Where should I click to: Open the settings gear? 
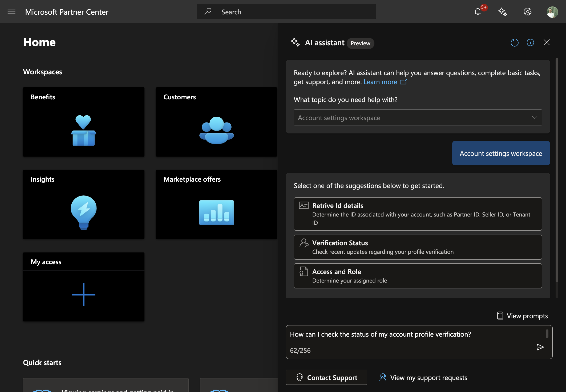pyautogui.click(x=528, y=12)
